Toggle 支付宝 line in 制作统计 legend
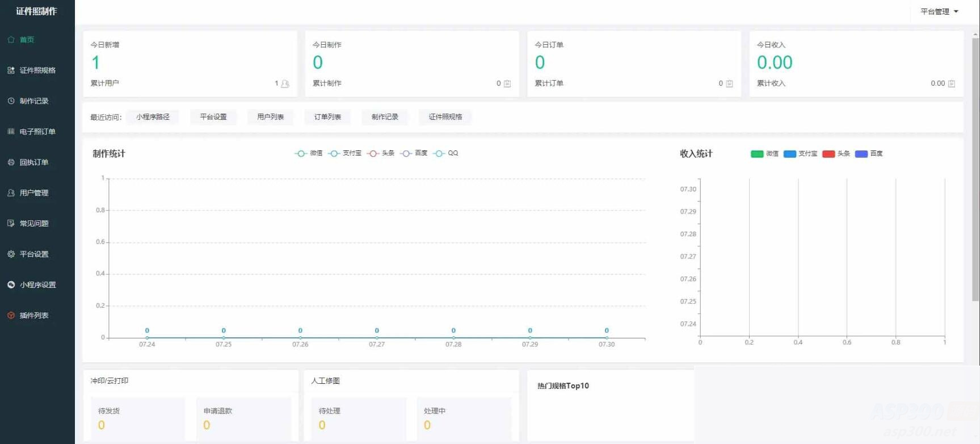This screenshot has height=444, width=980. click(x=345, y=153)
